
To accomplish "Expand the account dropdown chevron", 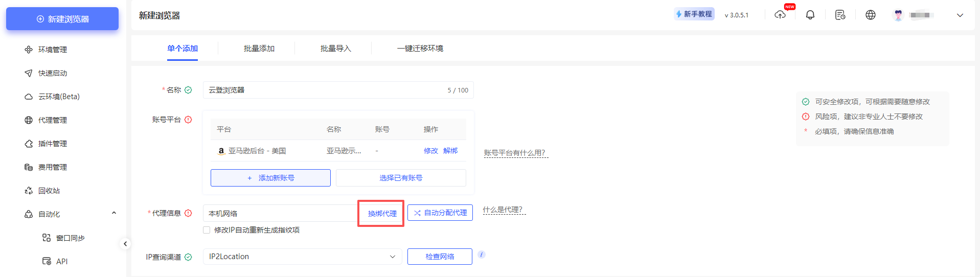I will click(960, 15).
